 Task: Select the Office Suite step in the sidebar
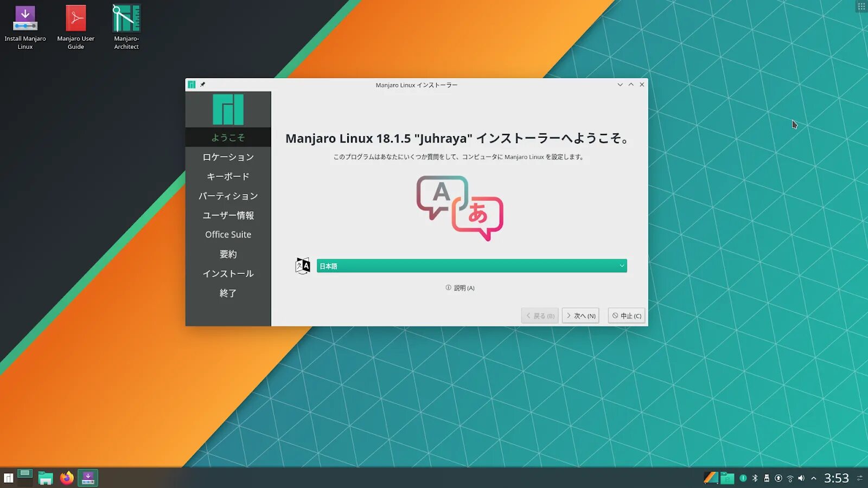[228, 234]
